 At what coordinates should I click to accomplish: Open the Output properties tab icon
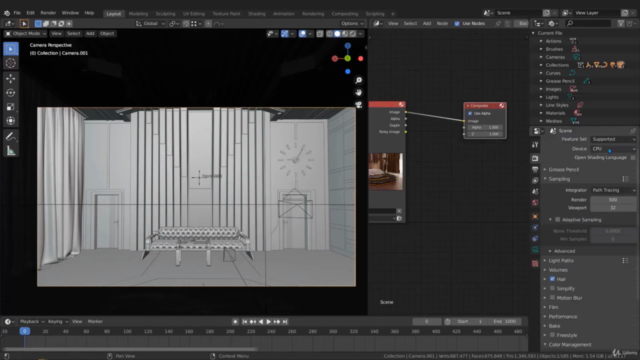click(535, 169)
